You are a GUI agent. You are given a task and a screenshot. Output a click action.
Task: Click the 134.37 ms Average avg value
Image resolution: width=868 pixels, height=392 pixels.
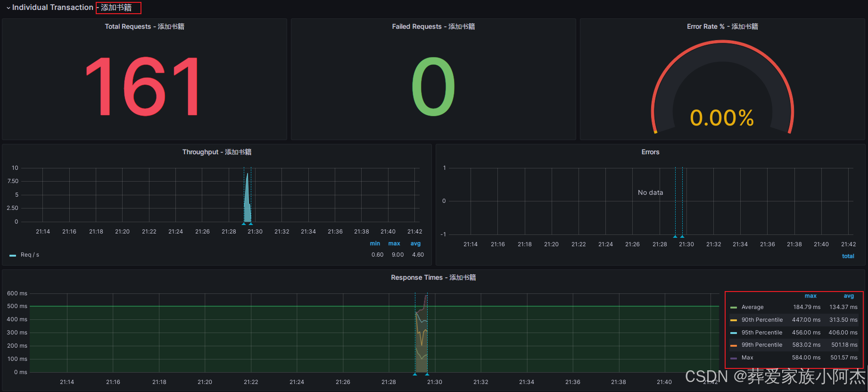point(843,307)
